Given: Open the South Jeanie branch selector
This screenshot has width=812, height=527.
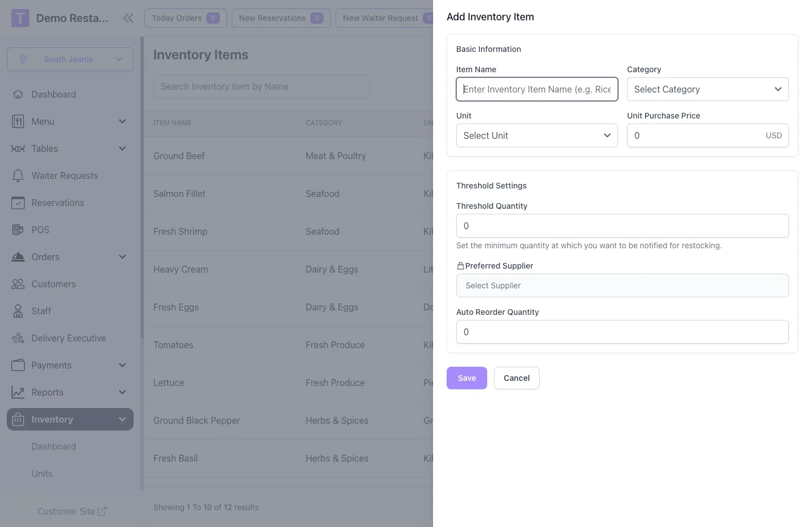Looking at the screenshot, I should coord(70,59).
